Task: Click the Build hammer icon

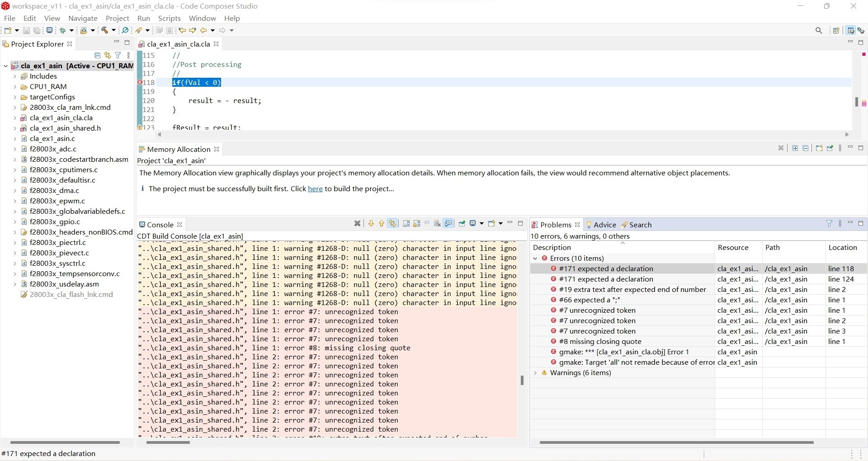Action: point(104,30)
